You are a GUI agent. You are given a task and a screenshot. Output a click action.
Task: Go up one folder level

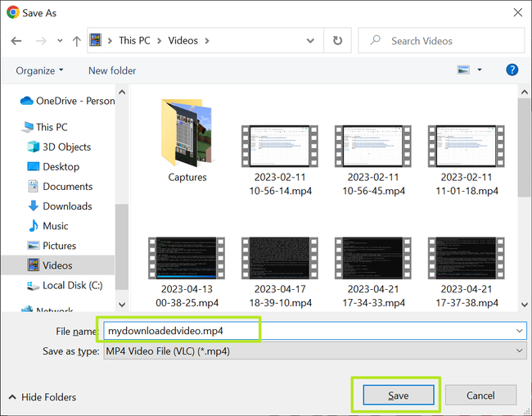[x=77, y=41]
